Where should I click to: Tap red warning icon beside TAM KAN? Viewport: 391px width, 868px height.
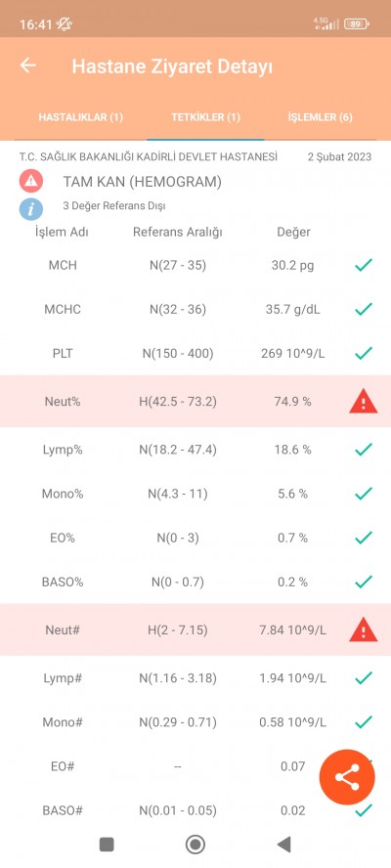(x=31, y=181)
